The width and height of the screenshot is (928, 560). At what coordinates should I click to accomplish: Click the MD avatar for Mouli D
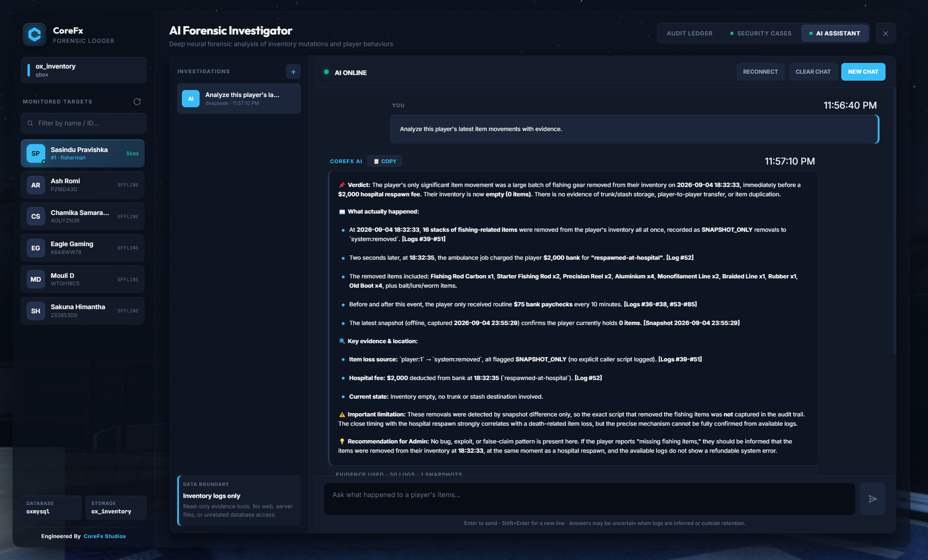36,279
